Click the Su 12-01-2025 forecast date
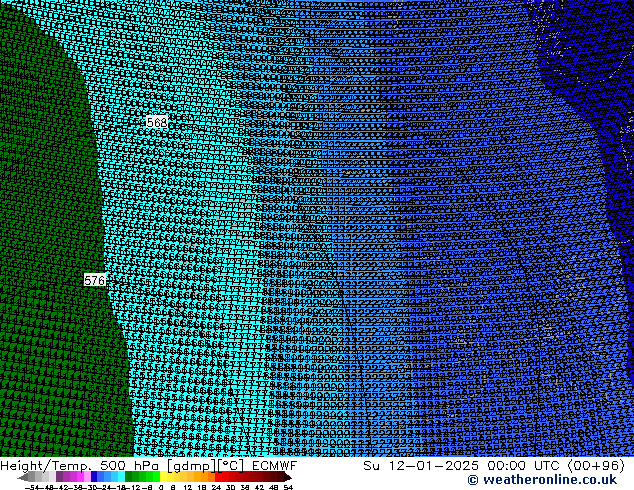 (x=421, y=466)
